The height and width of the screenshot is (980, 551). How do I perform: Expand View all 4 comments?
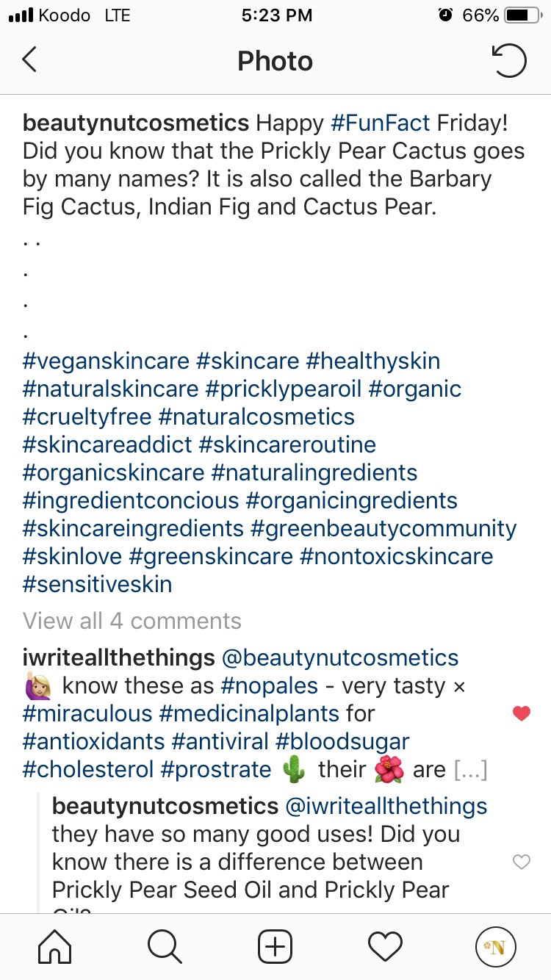coord(132,621)
